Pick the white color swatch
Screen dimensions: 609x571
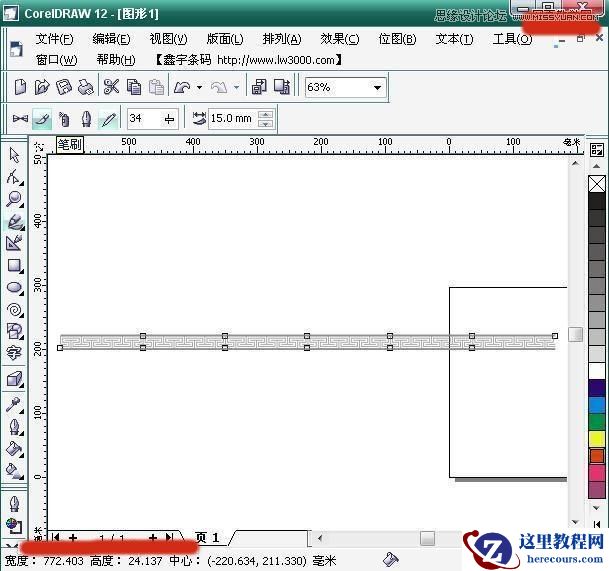click(597, 371)
